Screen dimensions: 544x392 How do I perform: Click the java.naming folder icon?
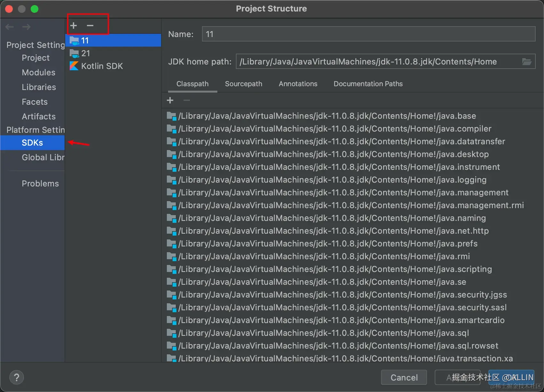171,218
